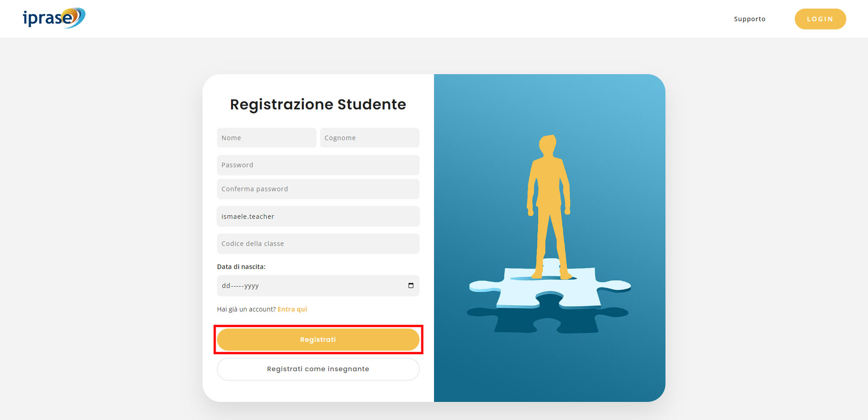868x420 pixels.
Task: Click into the Cognome field
Action: (369, 138)
